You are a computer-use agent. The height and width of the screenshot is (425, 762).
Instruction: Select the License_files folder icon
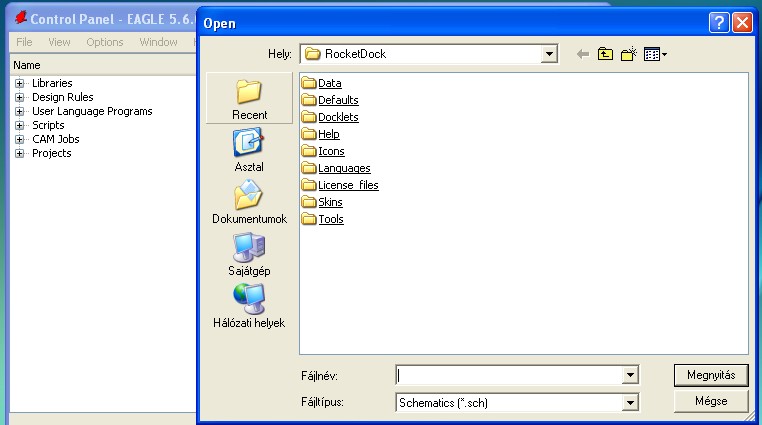click(x=309, y=185)
